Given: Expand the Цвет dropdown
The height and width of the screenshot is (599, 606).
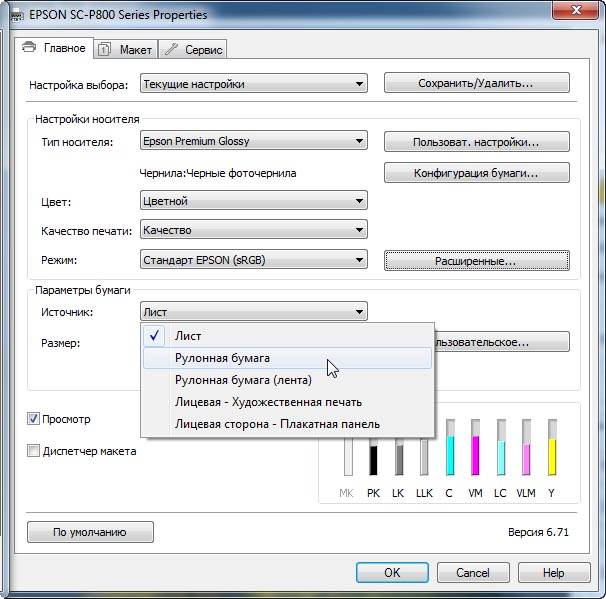Looking at the screenshot, I should click(254, 201).
